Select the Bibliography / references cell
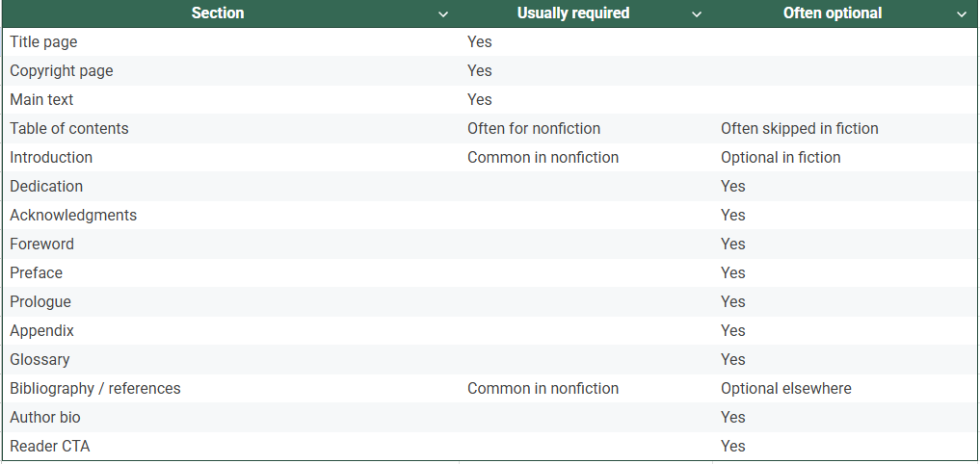Screen dimensions: 980x464 95,389
